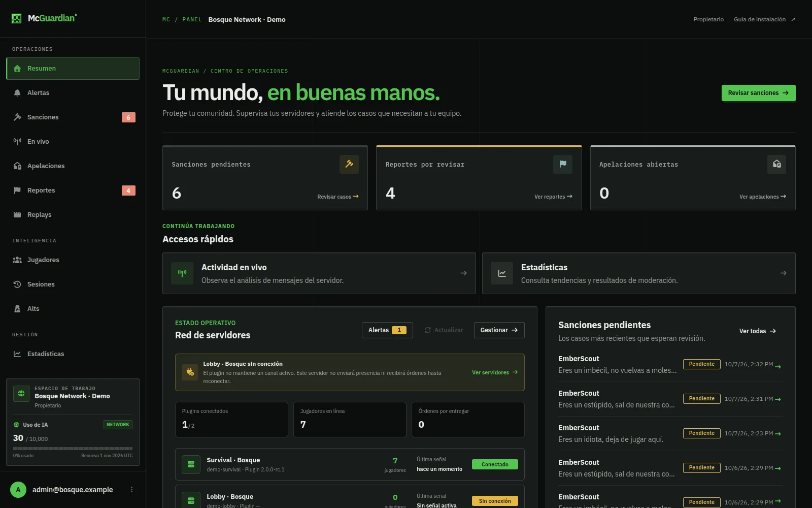Open the Replays sidebar item
812x508 pixels.
pyautogui.click(x=73, y=215)
